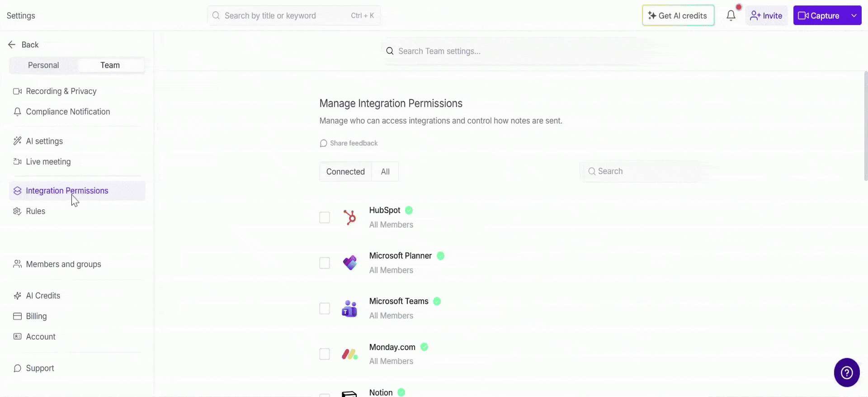This screenshot has height=397, width=868.
Task: Open Members and groups
Action: (77, 264)
